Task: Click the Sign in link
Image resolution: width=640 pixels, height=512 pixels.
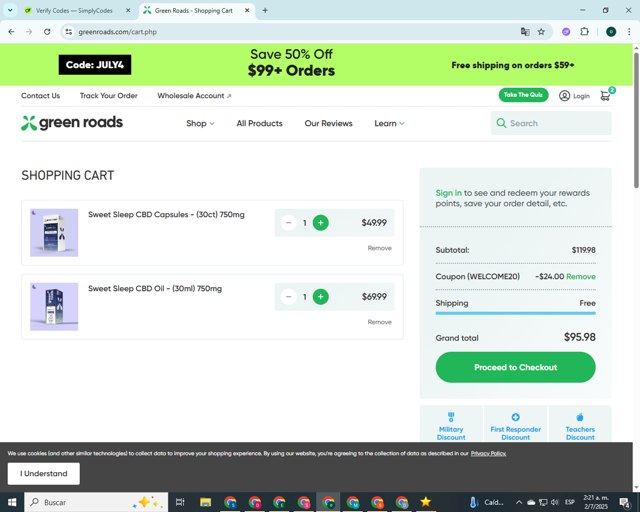Action: 449,193
